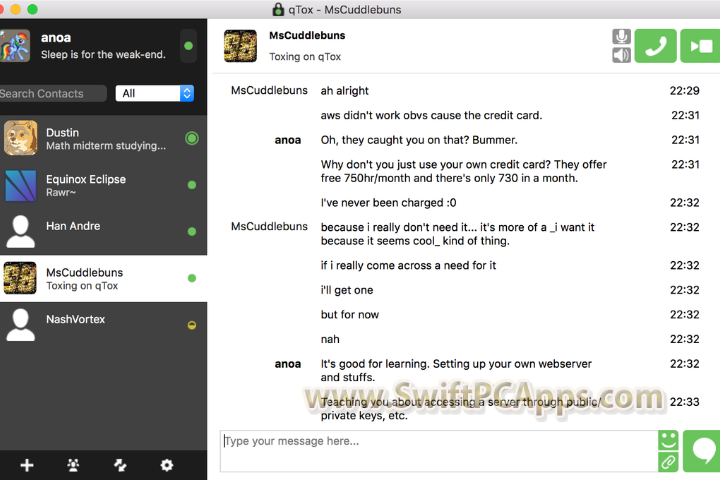Attach a file with paperclip button
Image resolution: width=720 pixels, height=480 pixels.
668,462
